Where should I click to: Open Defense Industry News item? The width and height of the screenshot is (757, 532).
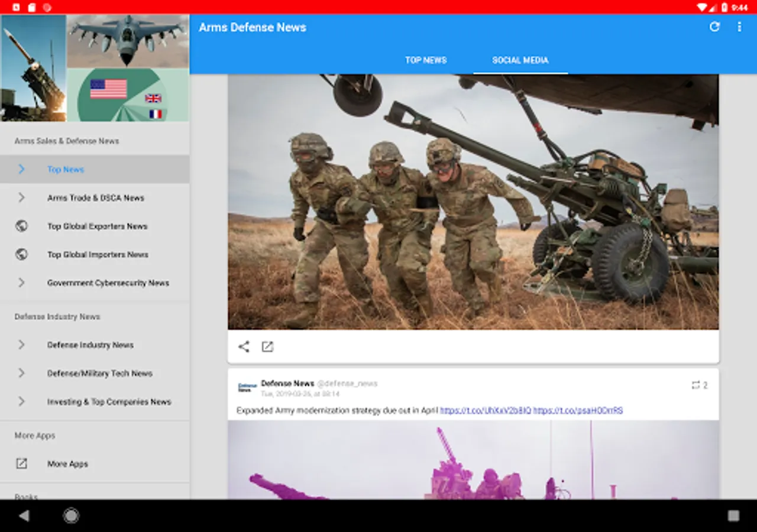tap(95, 345)
